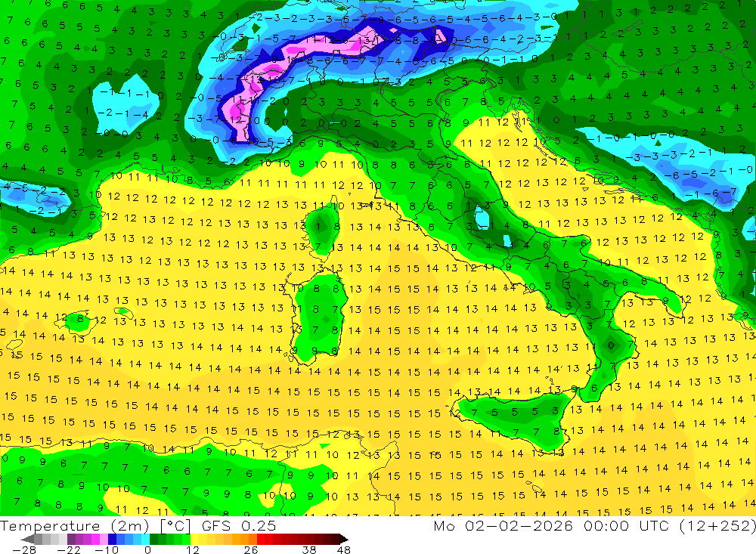Viewport: 756px width, 554px height.
Task: Click the '[°C]' unit label
Action: (176, 526)
